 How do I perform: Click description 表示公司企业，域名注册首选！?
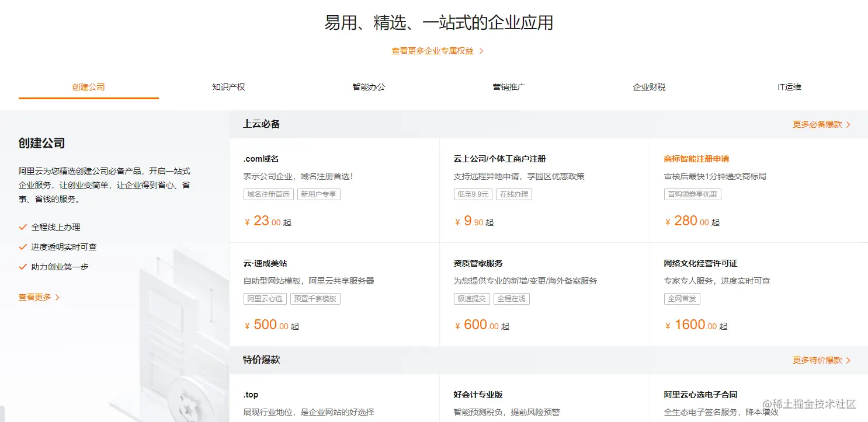(298, 176)
